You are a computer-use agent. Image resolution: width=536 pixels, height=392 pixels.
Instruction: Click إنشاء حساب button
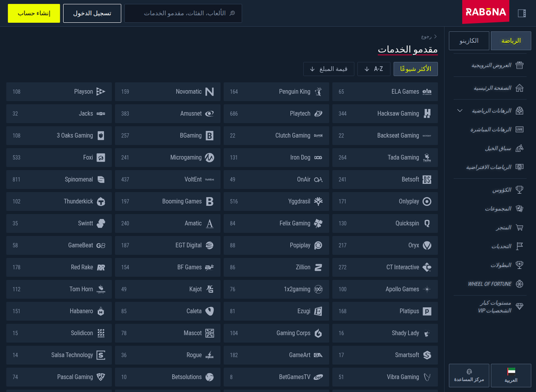(33, 13)
